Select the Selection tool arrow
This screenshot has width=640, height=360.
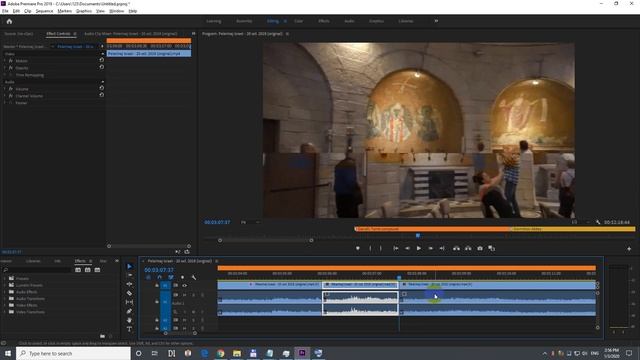click(x=130, y=266)
